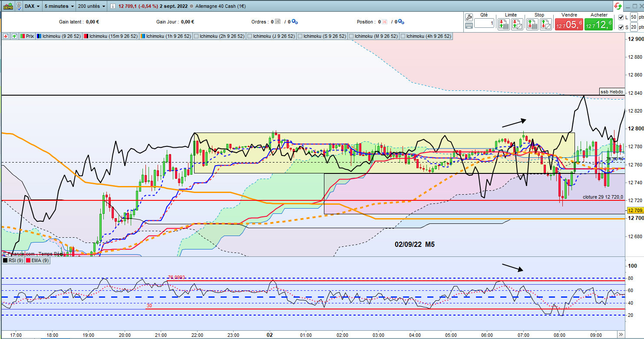Toggle the S stop checkbox

[621, 27]
